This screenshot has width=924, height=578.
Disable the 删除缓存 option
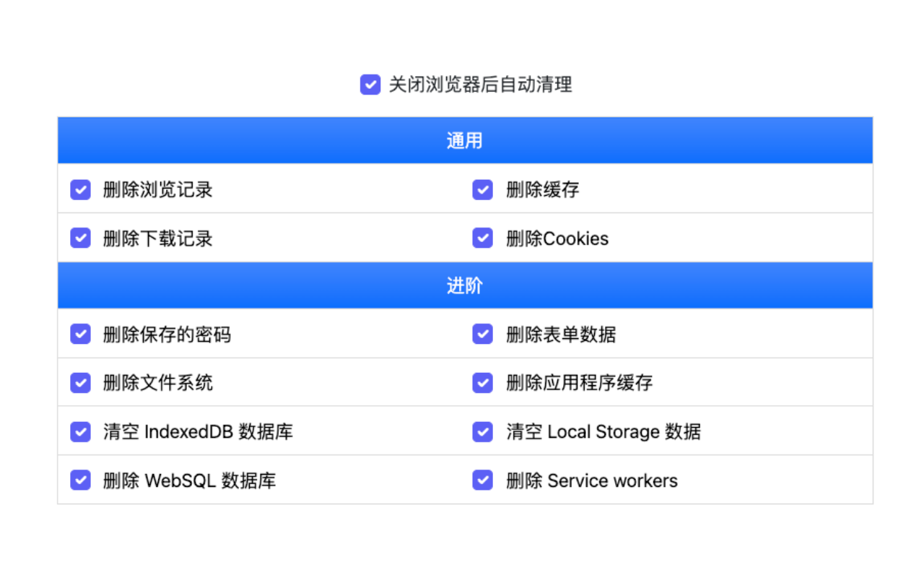pyautogui.click(x=482, y=189)
